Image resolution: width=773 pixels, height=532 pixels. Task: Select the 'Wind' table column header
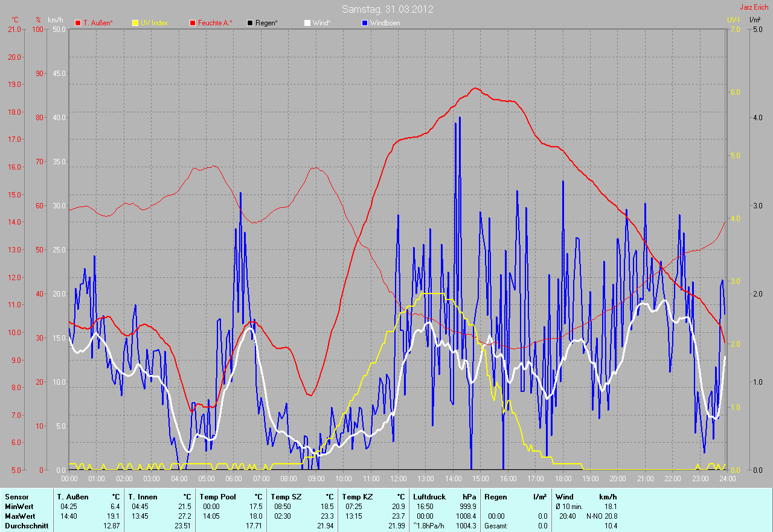[565, 497]
